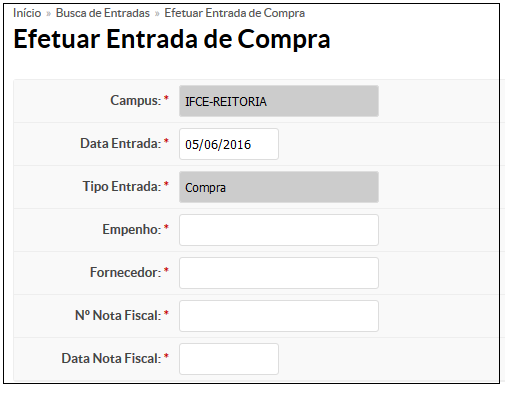Click the first breadcrumb separator arrow after Início
Viewport: 505px width, 393px height.
point(48,14)
